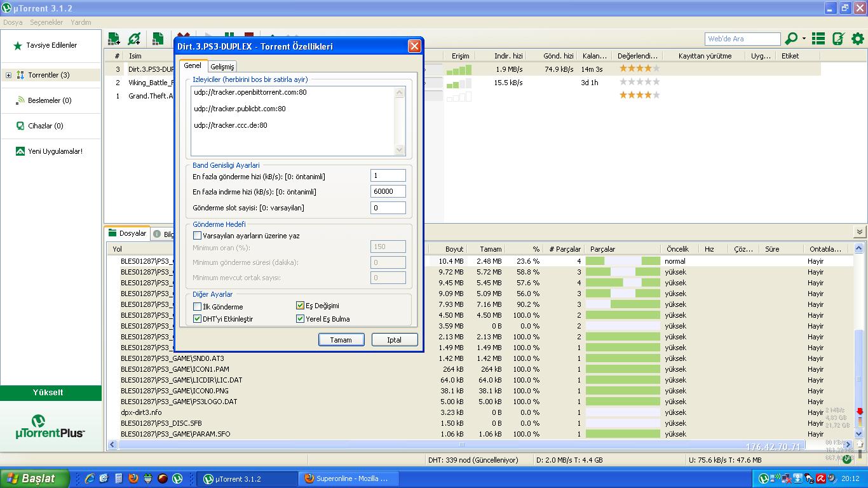The height and width of the screenshot is (488, 868).
Task: Open the Seçenekler menu
Action: click(x=46, y=22)
